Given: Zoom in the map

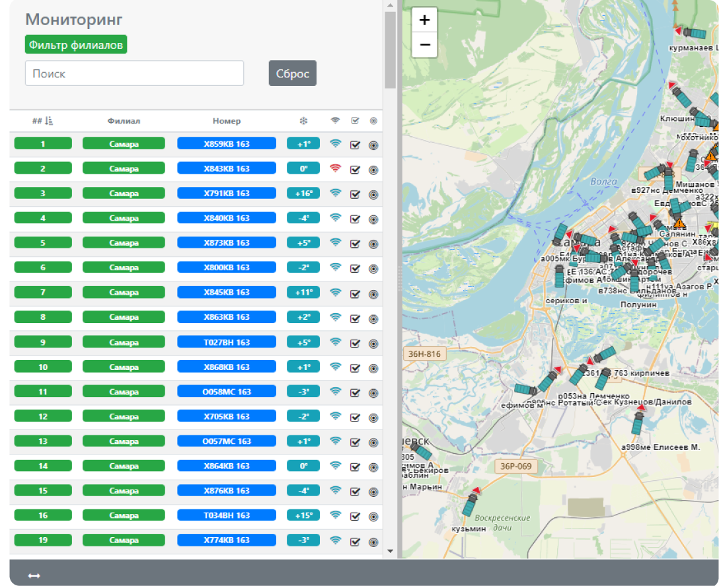Looking at the screenshot, I should point(424,20).
